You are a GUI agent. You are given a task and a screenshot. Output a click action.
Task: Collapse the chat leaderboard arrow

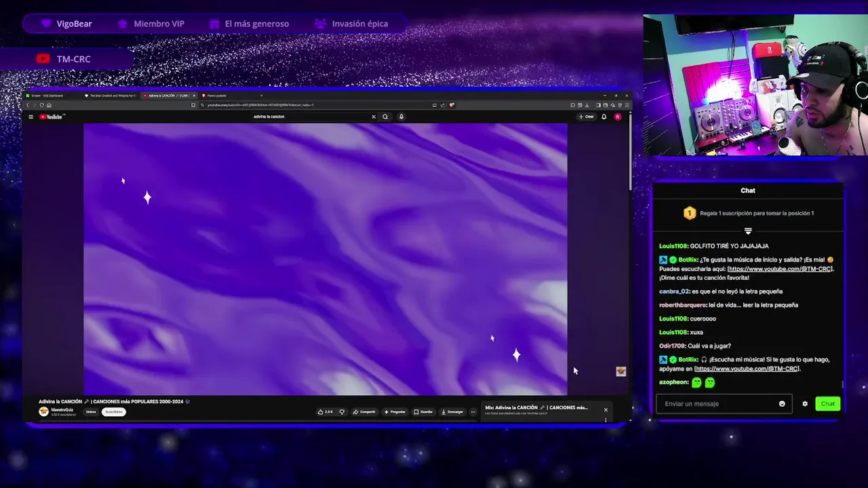[748, 231]
